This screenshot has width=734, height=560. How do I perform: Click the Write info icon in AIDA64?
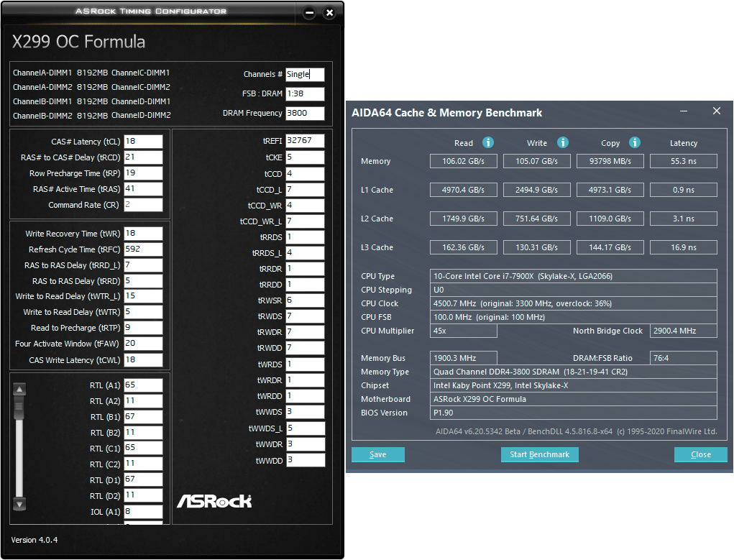coord(563,142)
